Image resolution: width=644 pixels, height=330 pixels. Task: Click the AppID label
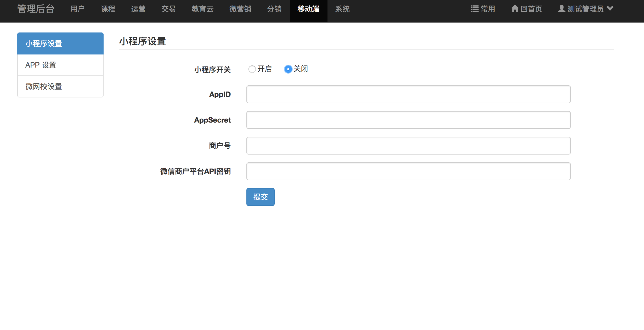pyautogui.click(x=220, y=94)
